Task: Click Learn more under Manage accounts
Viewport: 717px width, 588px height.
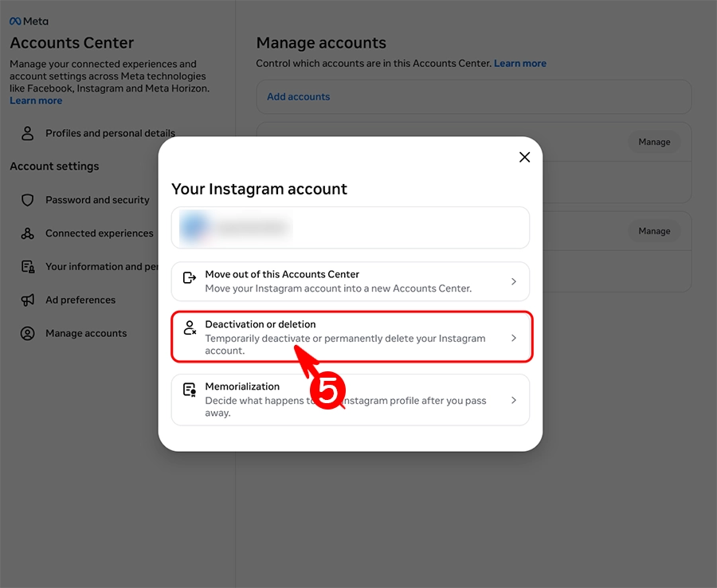Action: (x=520, y=63)
